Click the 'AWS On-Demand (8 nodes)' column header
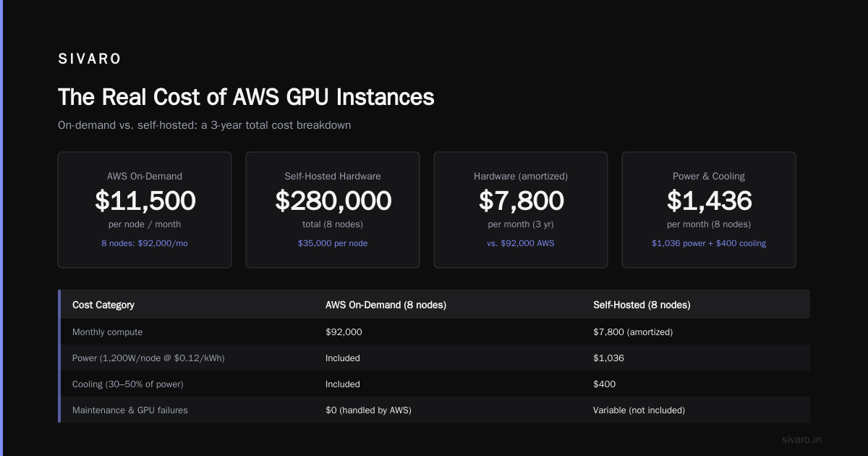 (386, 305)
